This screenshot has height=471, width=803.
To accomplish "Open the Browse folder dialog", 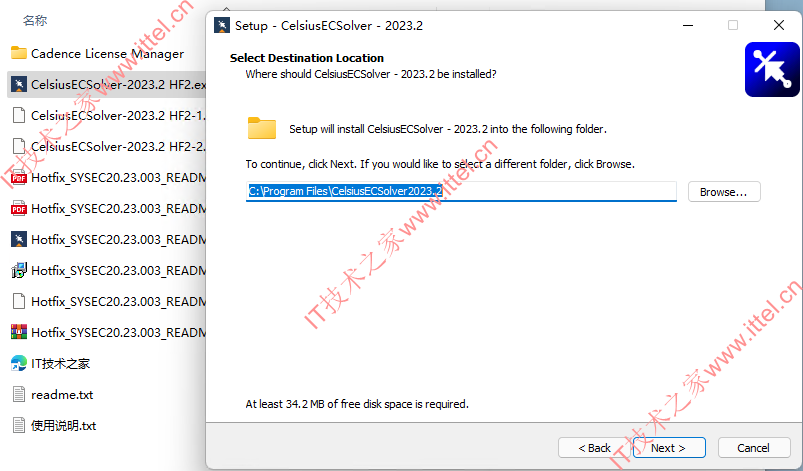I will click(x=724, y=192).
